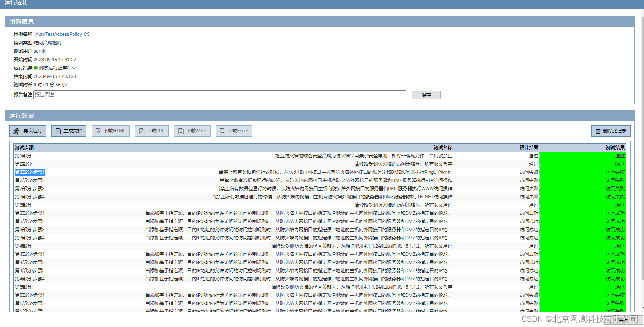Screen dimensions: 644x327
Task: Click expected 访问成功 of 第4部分-步骤2 row
Action: pos(529,262)
